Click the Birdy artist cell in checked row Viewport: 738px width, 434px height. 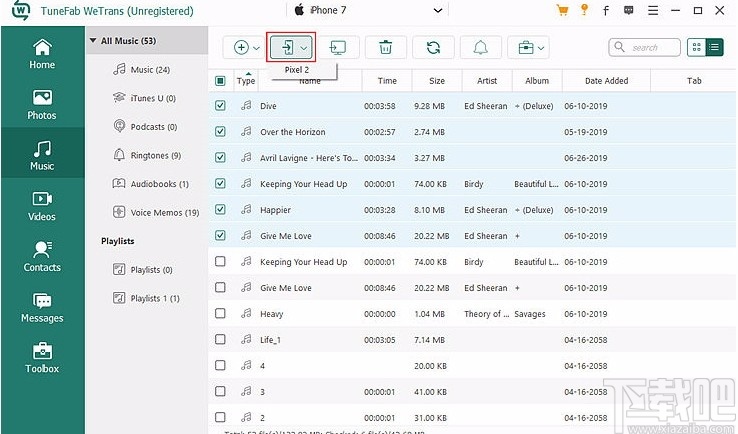[473, 184]
